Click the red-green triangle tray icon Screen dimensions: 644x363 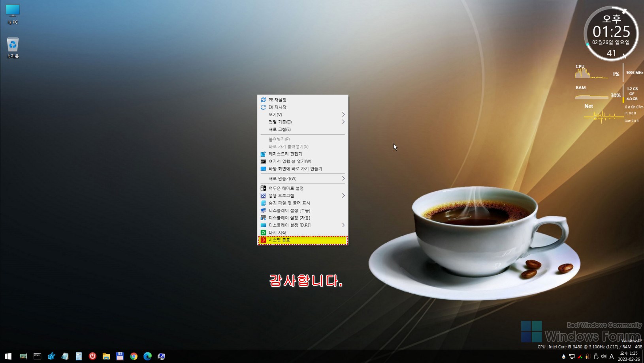(580, 356)
